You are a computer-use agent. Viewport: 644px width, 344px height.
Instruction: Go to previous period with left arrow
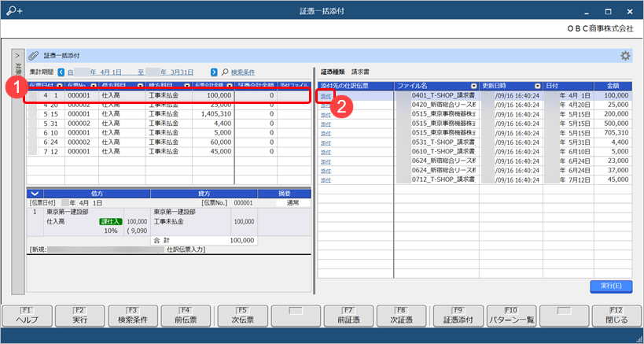tap(61, 72)
